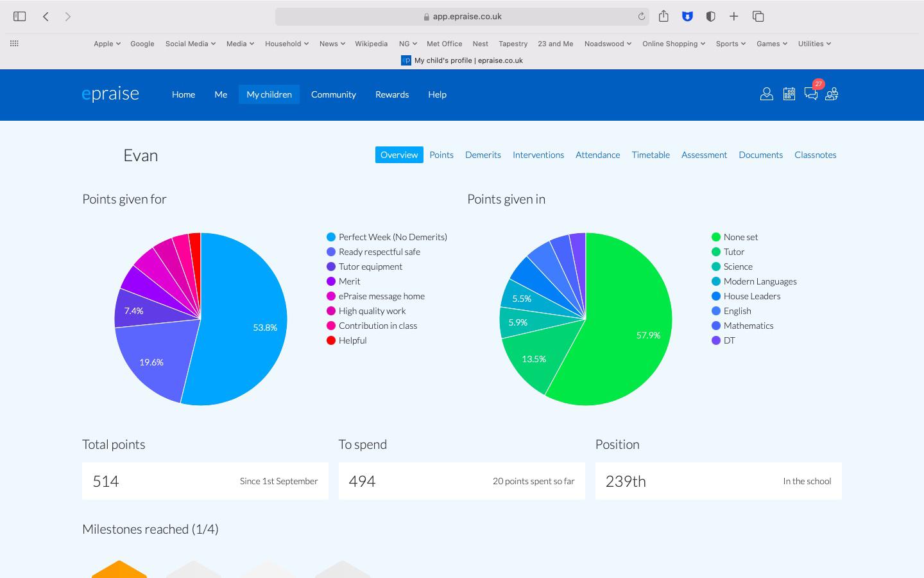924x578 pixels.
Task: Open the Me menu item
Action: (221, 94)
